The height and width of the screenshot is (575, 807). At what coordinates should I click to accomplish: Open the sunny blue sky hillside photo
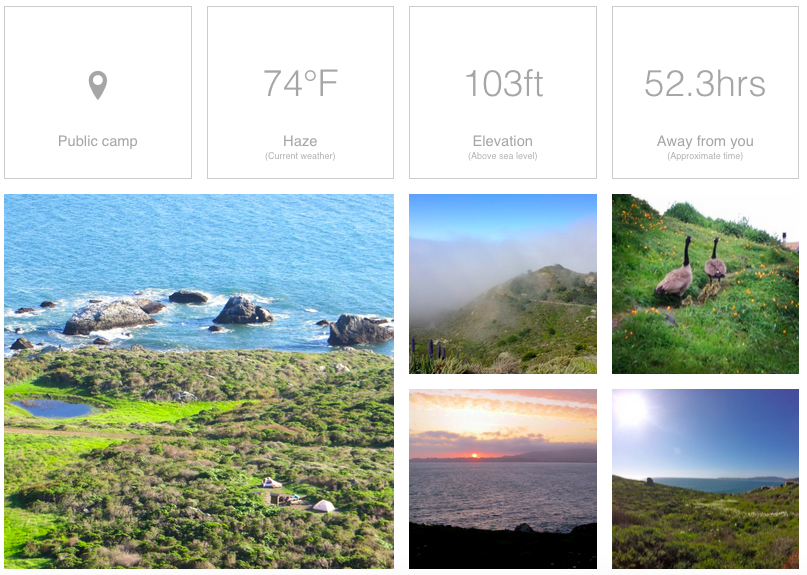(x=705, y=479)
